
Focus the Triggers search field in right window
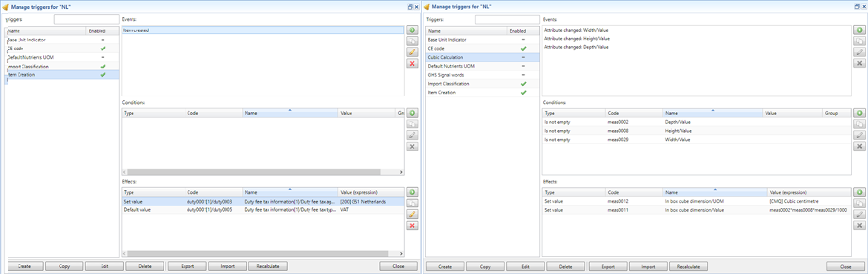[x=507, y=19]
